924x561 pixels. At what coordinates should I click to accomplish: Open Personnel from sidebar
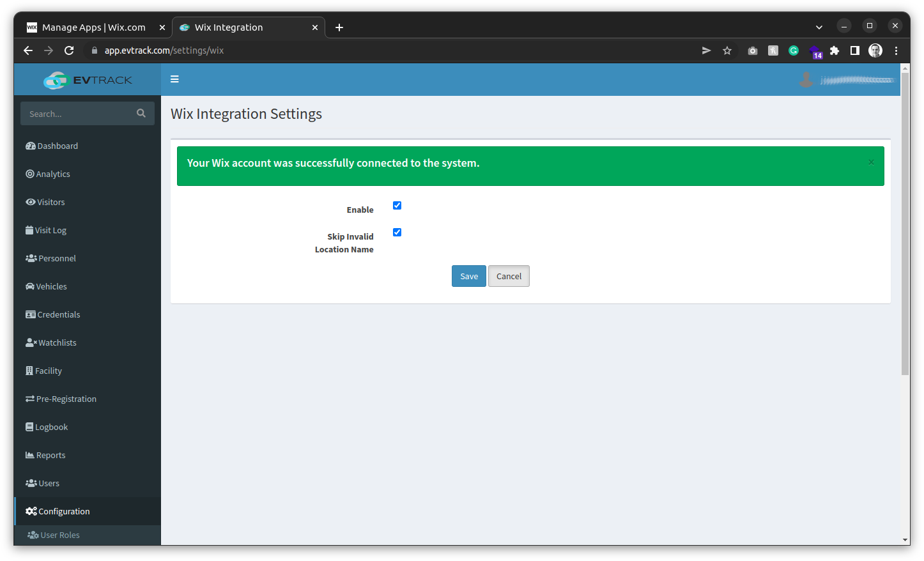88,258
